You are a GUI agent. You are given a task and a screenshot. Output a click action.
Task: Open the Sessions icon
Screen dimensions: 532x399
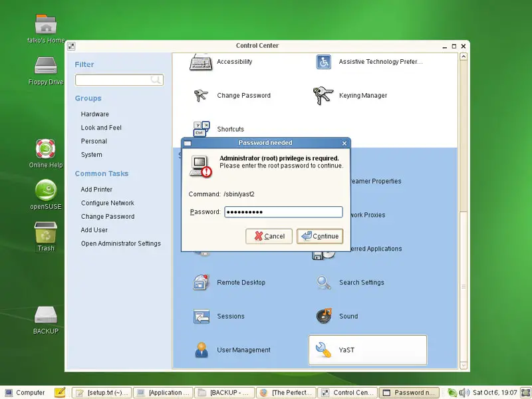coord(201,317)
